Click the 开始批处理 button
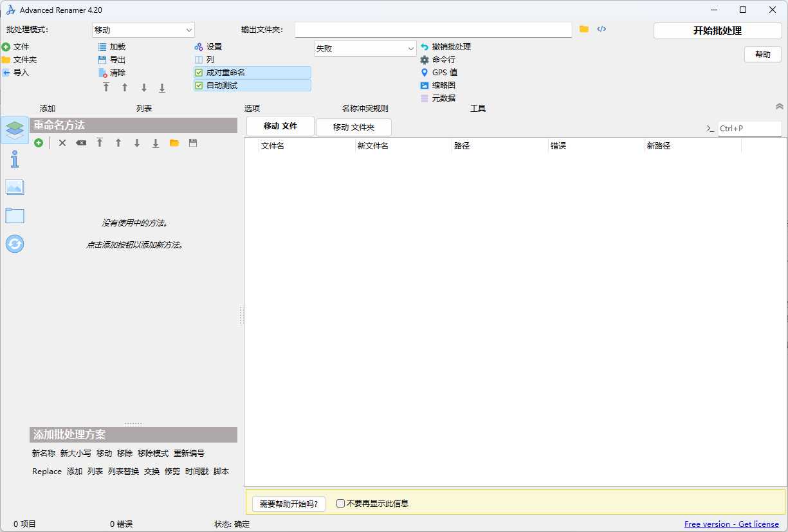The image size is (788, 532). (717, 30)
